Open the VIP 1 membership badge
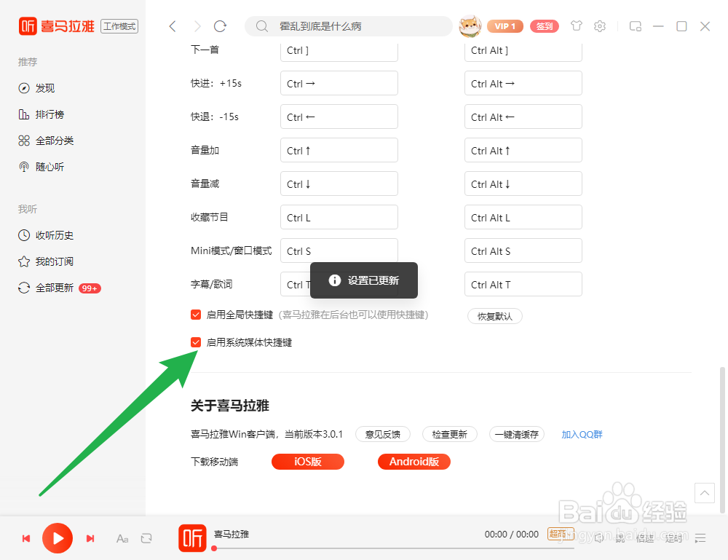Image resolution: width=728 pixels, height=560 pixels. click(x=505, y=26)
